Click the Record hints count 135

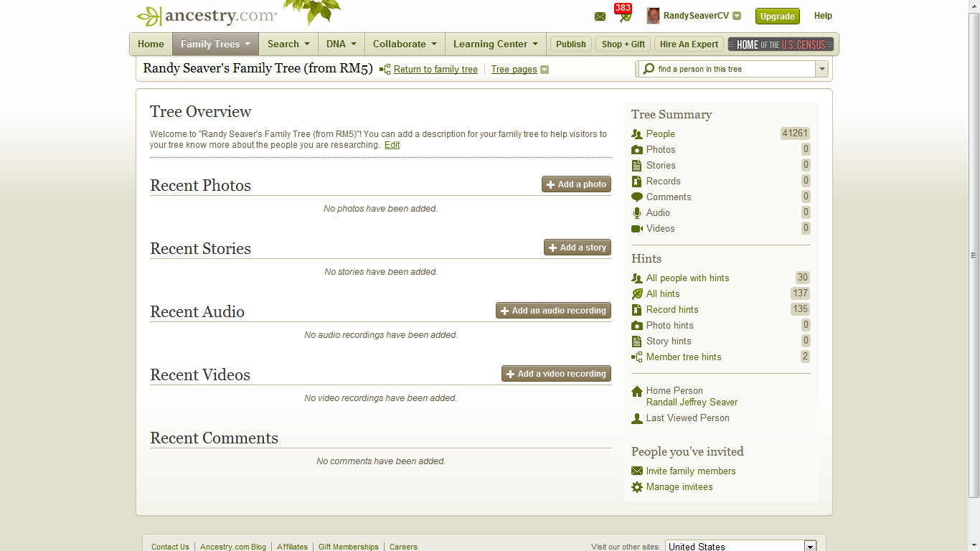[x=800, y=309]
